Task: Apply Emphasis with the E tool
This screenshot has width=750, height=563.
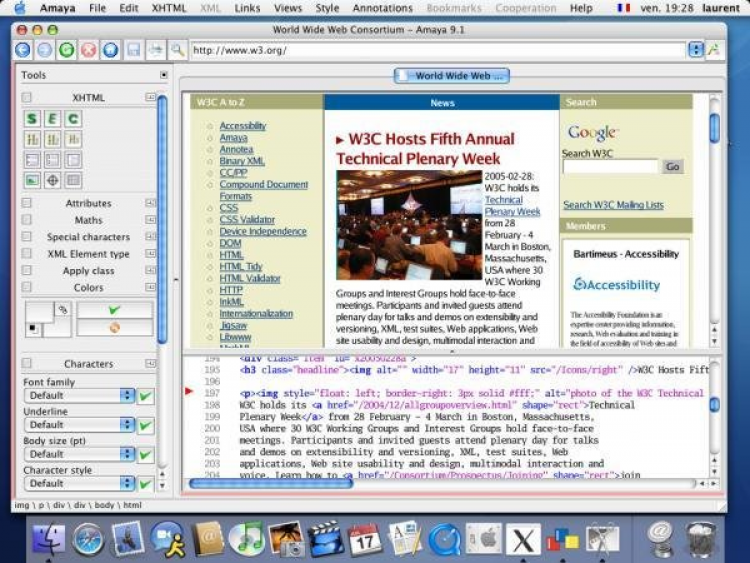Action: click(52, 119)
